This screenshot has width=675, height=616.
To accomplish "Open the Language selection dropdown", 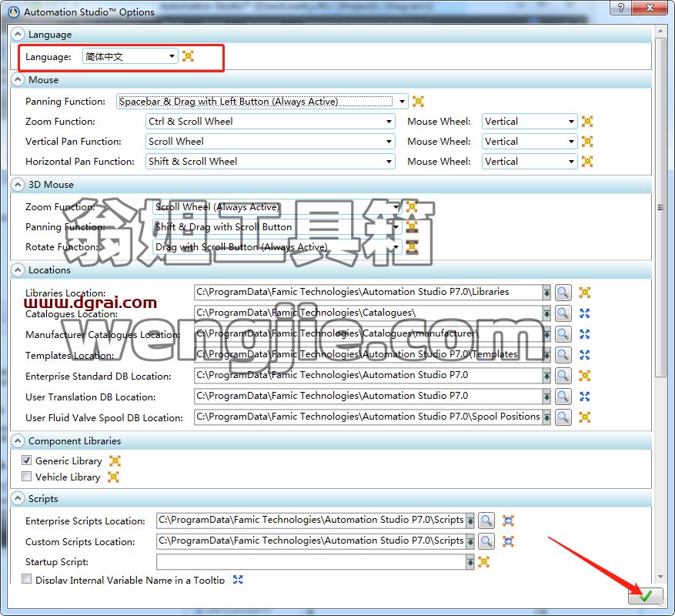I will 130,56.
